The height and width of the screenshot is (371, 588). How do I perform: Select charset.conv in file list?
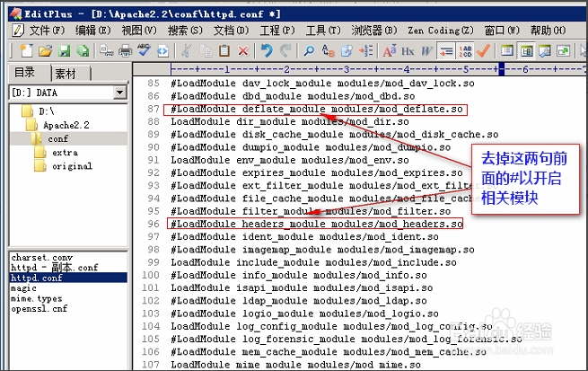42,257
